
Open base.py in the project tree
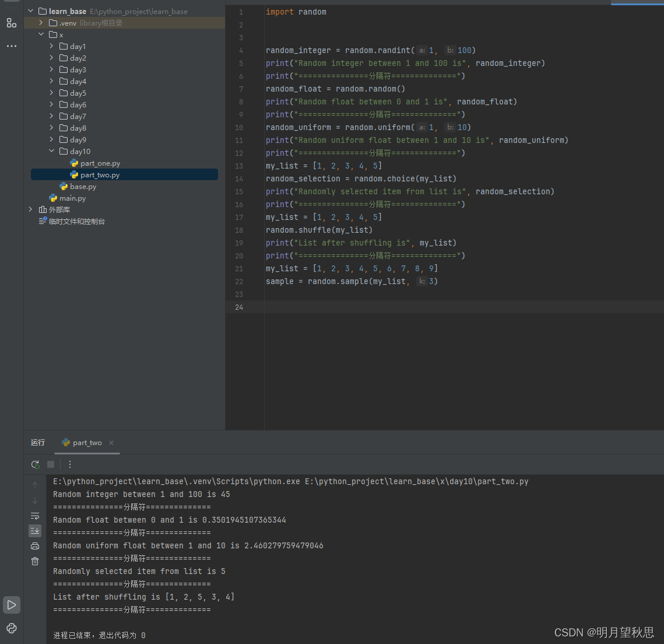click(78, 187)
